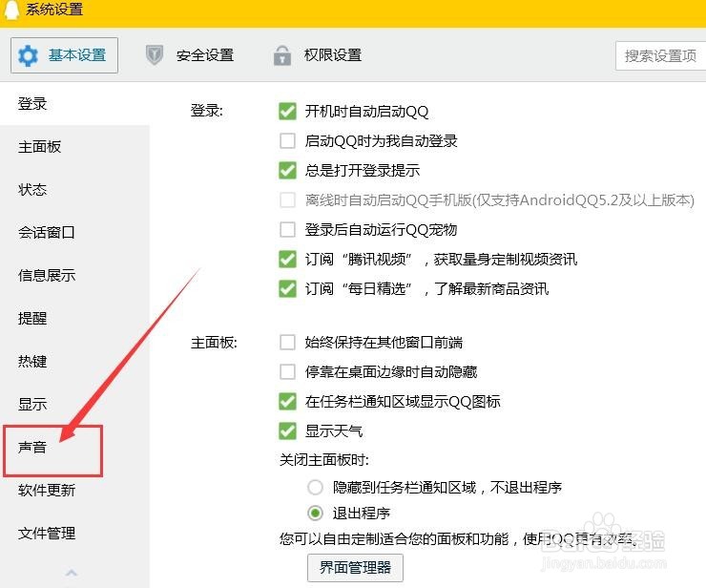Click the shield icon for 安全设置
This screenshot has width=706, height=588.
point(154,55)
